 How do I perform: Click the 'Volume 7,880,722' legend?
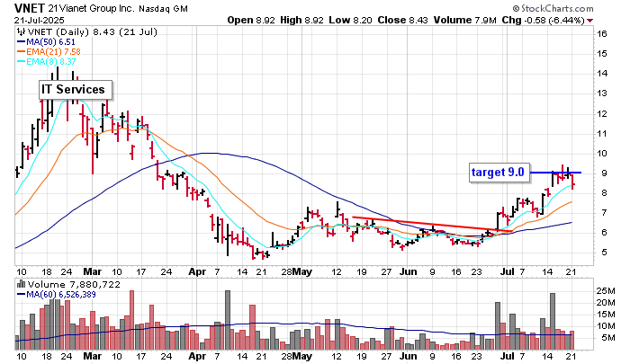74,285
